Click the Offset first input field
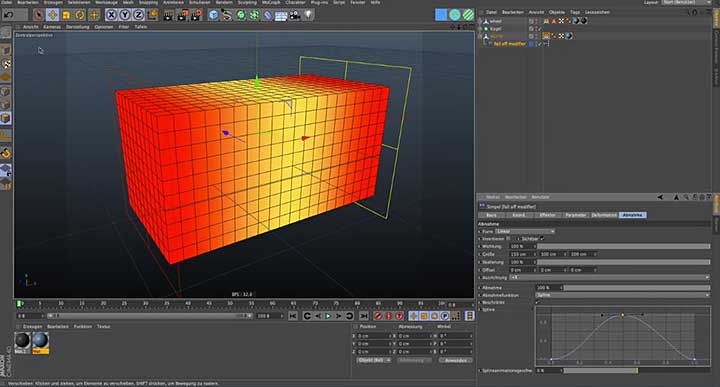The height and width of the screenshot is (387, 720). tap(523, 270)
